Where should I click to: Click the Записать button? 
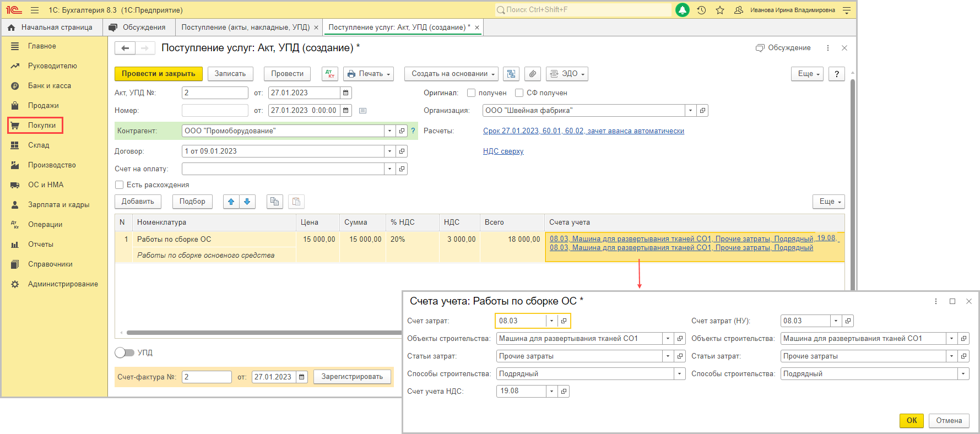pyautogui.click(x=230, y=74)
